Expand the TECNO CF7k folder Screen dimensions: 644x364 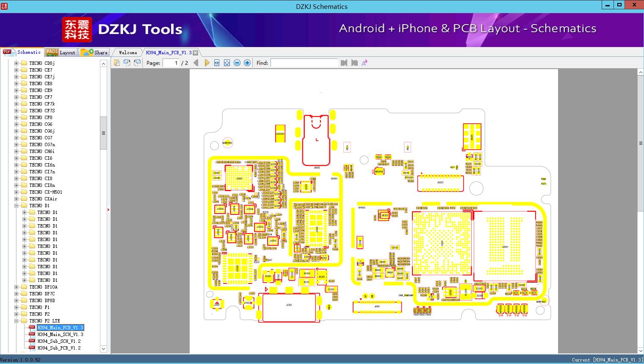point(17,104)
